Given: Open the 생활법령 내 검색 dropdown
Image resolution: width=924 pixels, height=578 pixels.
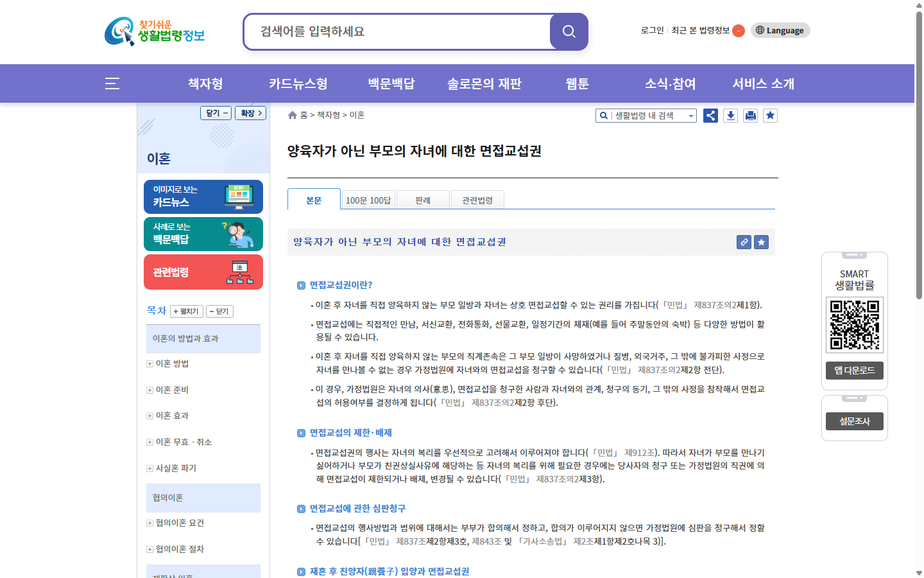Looking at the screenshot, I should [646, 116].
